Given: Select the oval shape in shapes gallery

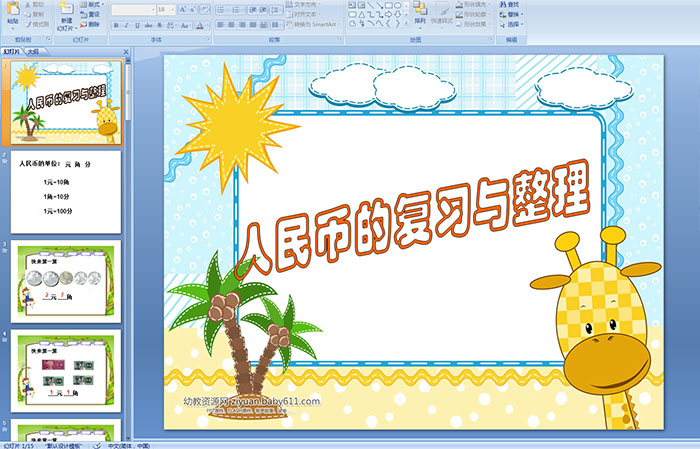Looking at the screenshot, I should [397, 6].
